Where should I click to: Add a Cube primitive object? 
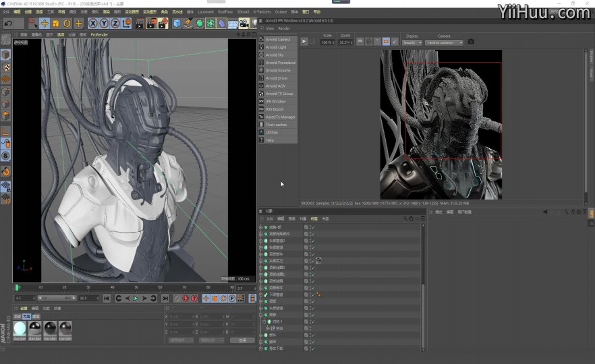click(177, 24)
